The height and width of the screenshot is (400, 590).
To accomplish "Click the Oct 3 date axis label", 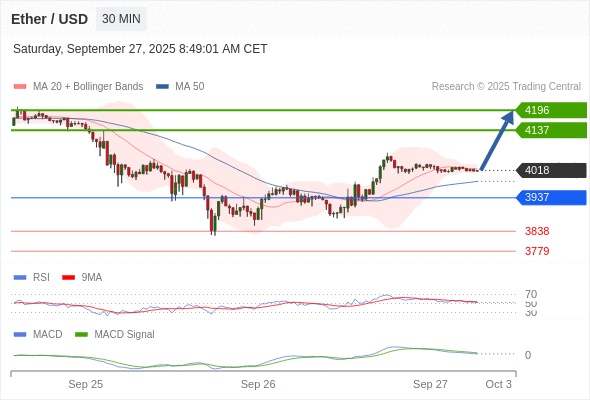I will point(499,384).
